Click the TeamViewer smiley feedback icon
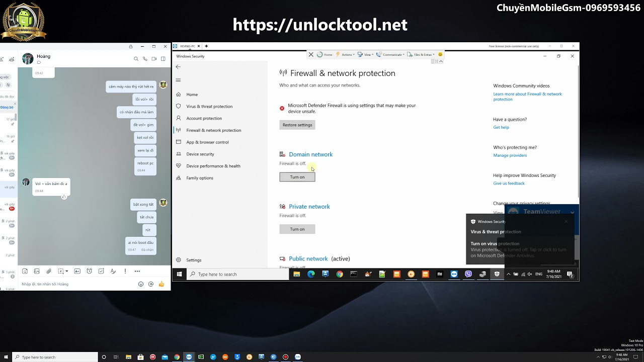The image size is (644, 362). point(440,54)
